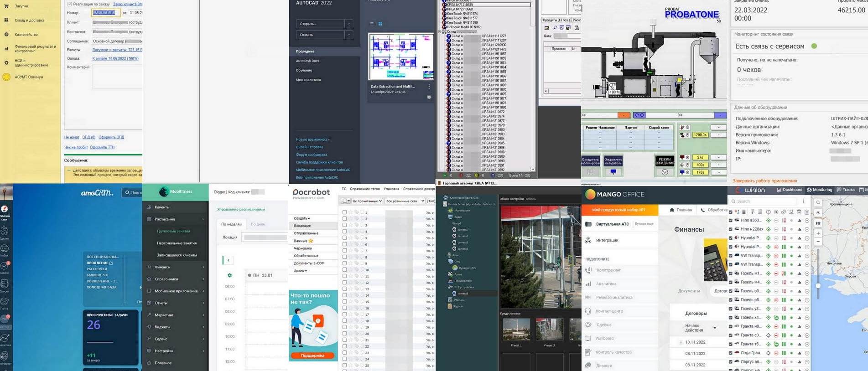Viewport: 868px width, 371px height.
Task: Open the Data Extraction drawing thumbnail
Action: coord(400,56)
